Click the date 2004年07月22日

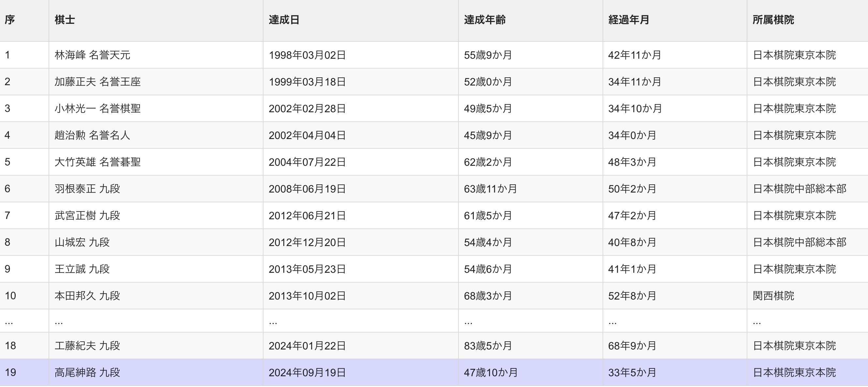pyautogui.click(x=307, y=162)
